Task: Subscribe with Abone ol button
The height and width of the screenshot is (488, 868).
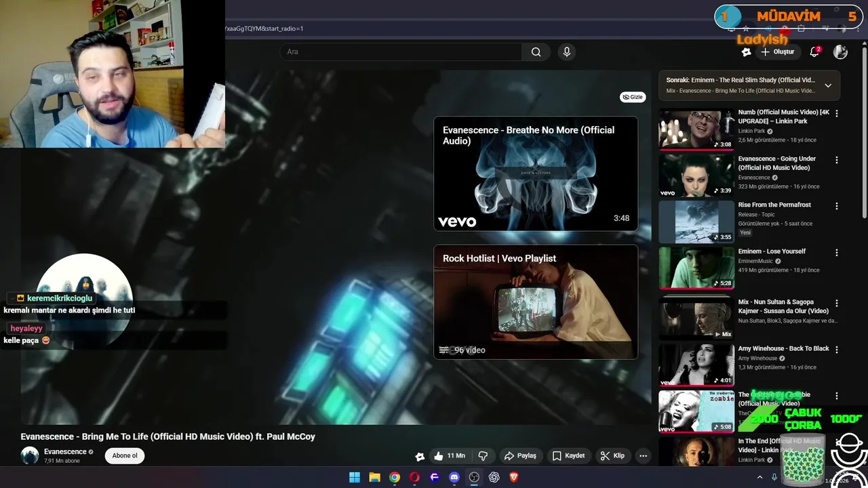Action: tap(125, 455)
